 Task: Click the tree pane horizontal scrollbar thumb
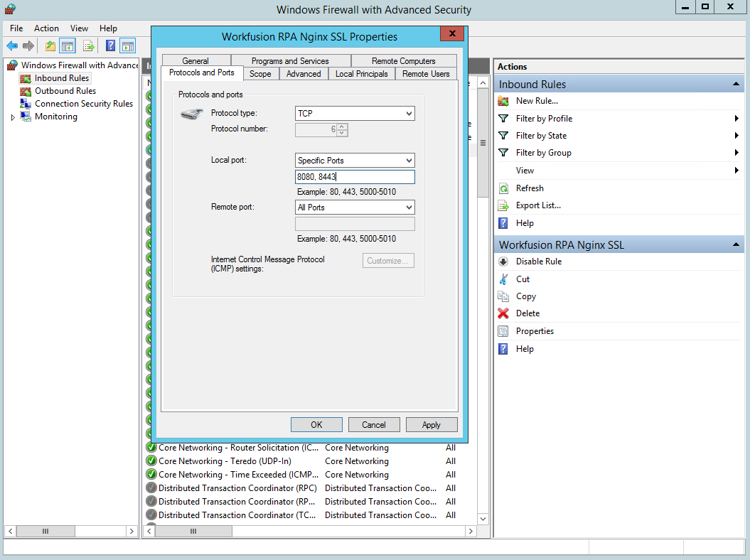point(45,532)
